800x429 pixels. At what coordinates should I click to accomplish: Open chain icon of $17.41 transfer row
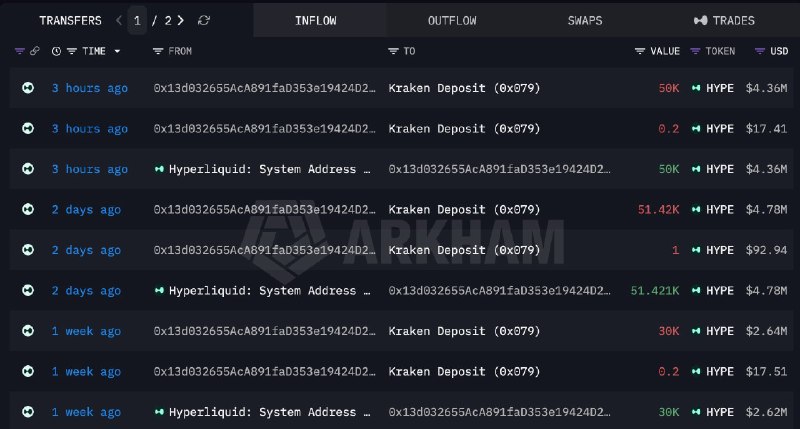(28, 128)
